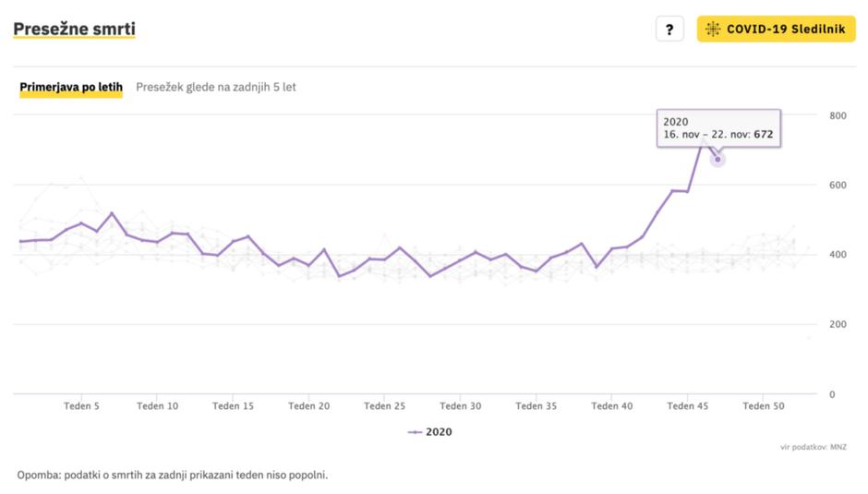Click the 600 y-axis value label
The image size is (868, 494).
coord(838,185)
